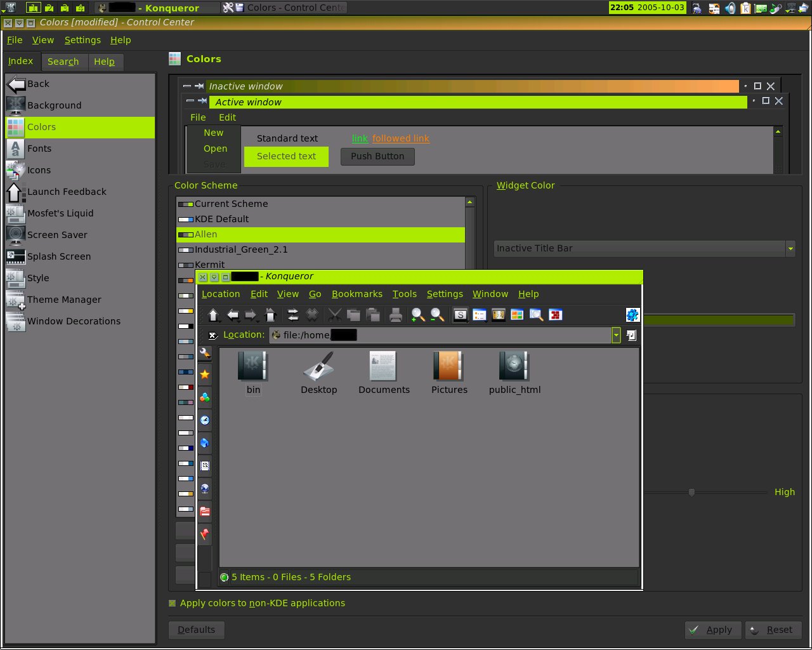The width and height of the screenshot is (812, 650).
Task: Click the S-labeled view icon in Konqueror toolbar
Action: 461,315
